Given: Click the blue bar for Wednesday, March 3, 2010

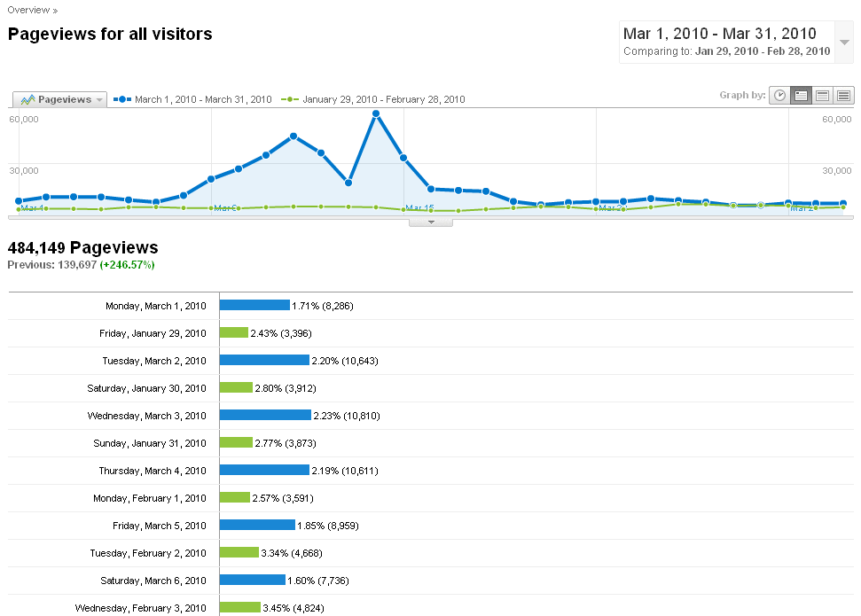Looking at the screenshot, I should point(265,415).
